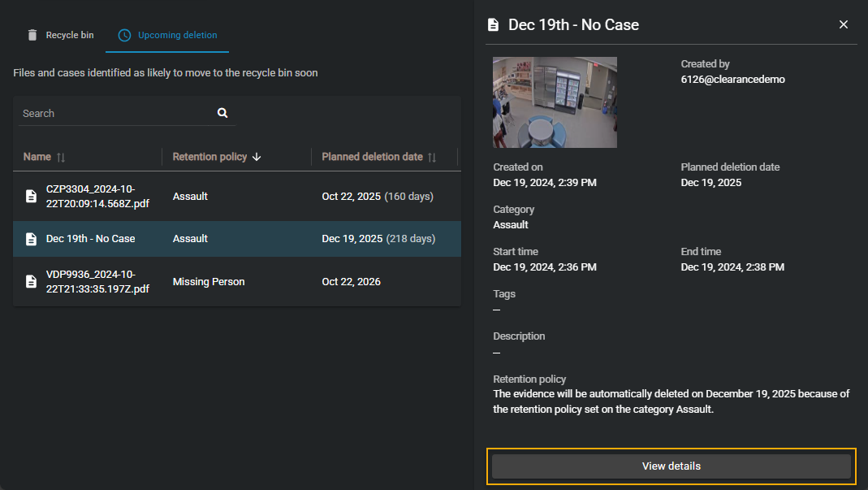Click the Dec 19, 2025 (218 days) date
Viewport: 868px width, 490px height.
(x=378, y=239)
